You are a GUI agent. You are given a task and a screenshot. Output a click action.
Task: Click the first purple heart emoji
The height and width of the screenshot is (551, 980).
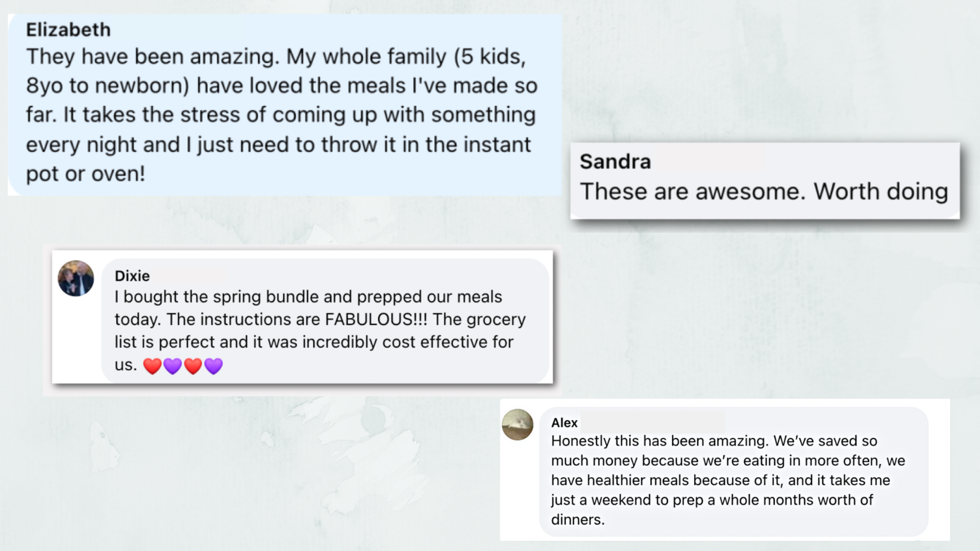(173, 366)
